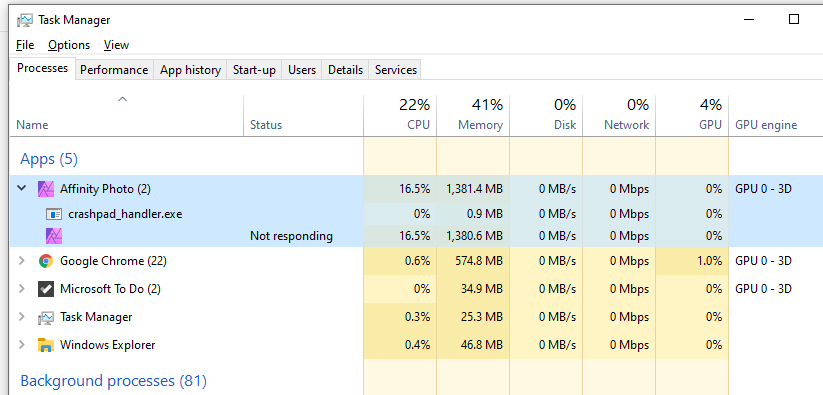This screenshot has height=395, width=823.
Task: Switch to the Details tab
Action: coord(345,70)
